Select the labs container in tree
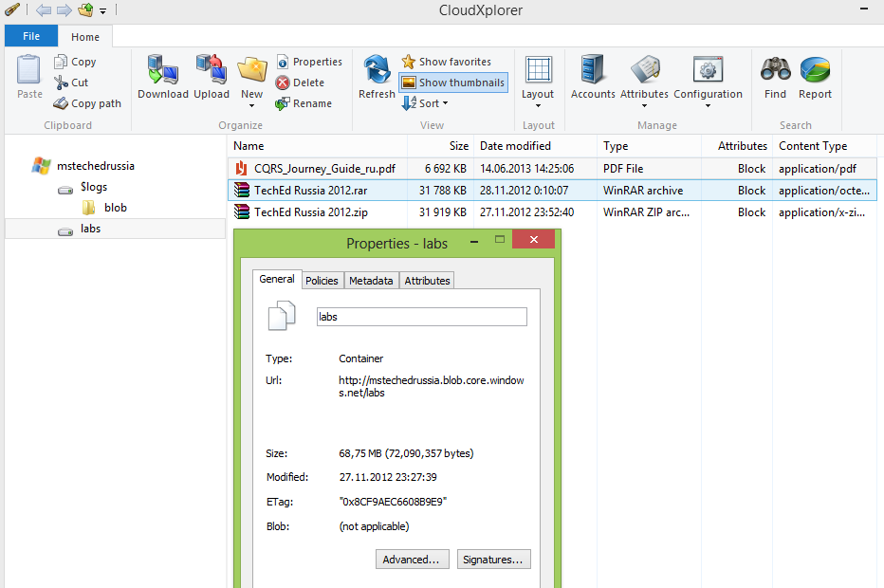This screenshot has width=884, height=588. click(x=115, y=229)
